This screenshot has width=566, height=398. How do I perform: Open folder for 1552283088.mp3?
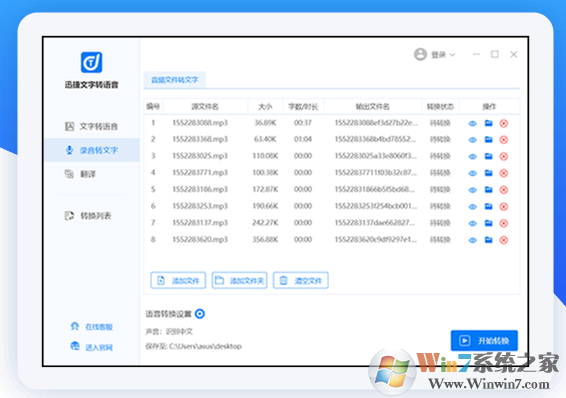tap(488, 123)
